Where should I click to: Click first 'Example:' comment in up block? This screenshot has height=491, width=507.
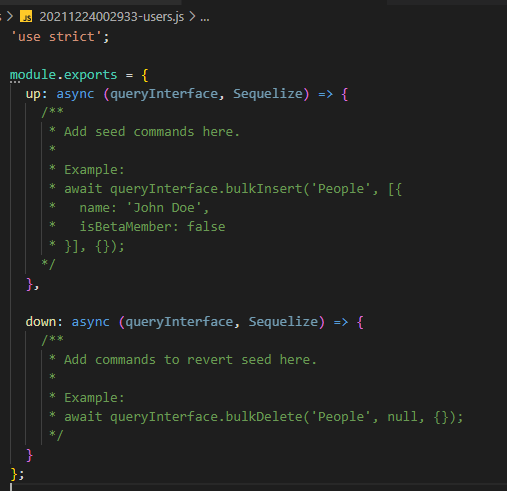(x=94, y=170)
